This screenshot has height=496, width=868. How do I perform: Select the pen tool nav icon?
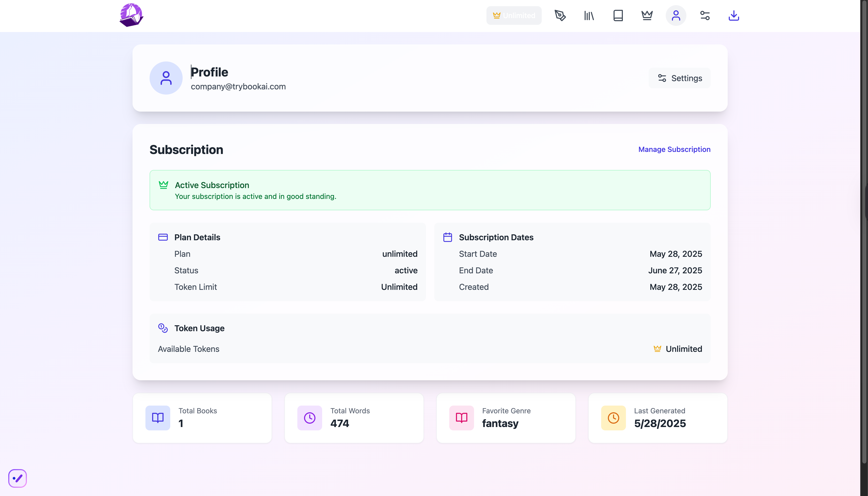(560, 15)
